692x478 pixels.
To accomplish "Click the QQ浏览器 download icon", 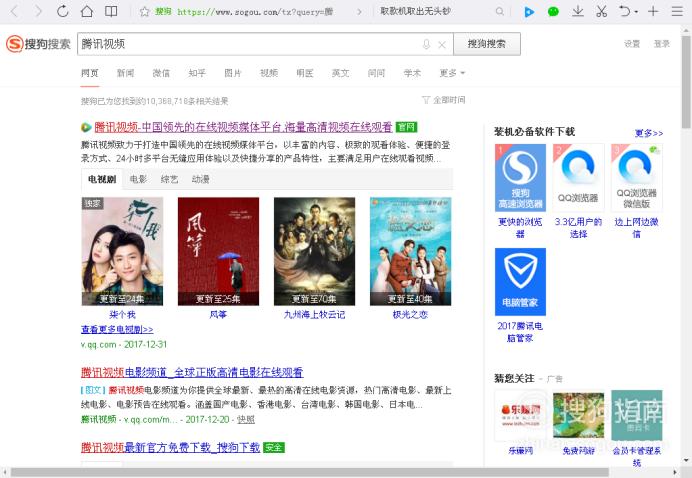I will [578, 177].
